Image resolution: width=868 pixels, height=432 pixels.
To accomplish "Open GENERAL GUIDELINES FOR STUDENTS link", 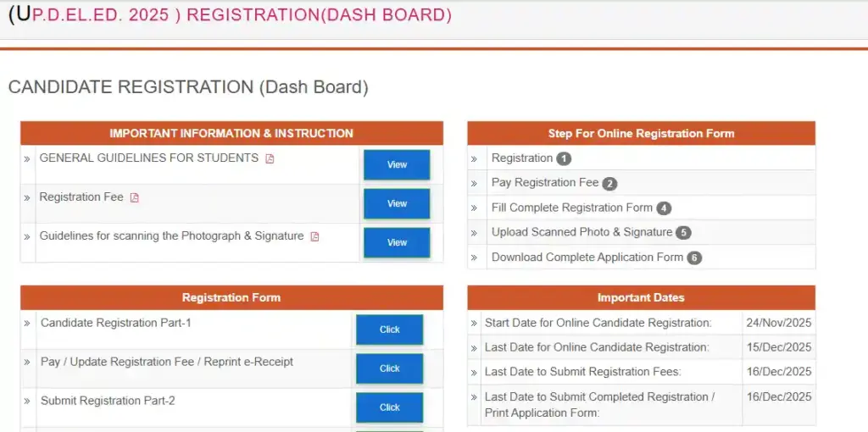I will pos(149,158).
